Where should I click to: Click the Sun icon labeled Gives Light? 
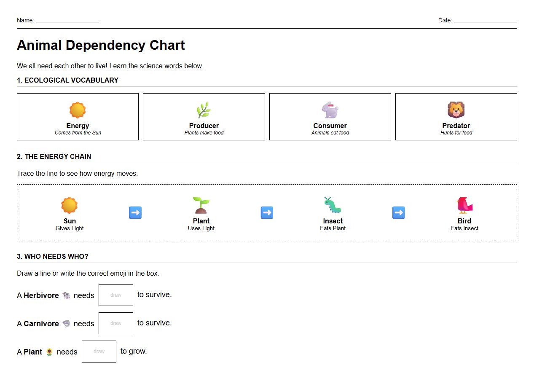[x=70, y=205]
